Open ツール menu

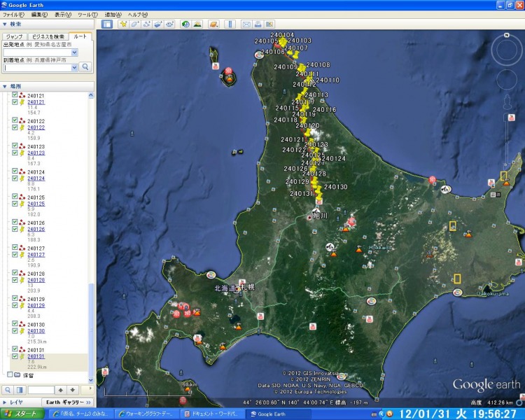pos(87,15)
